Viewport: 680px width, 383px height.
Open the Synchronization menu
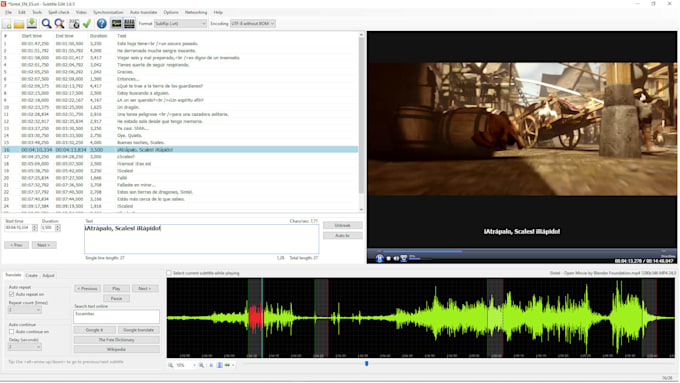(108, 12)
